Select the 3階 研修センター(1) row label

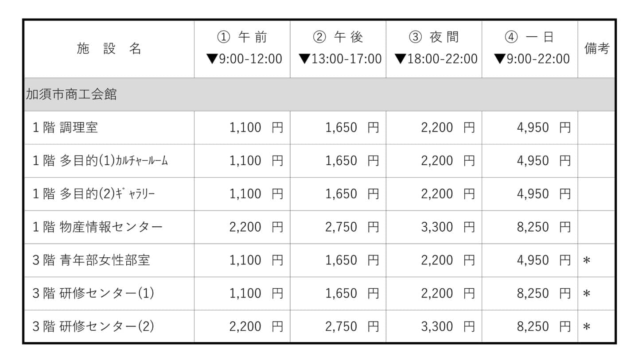click(x=93, y=294)
